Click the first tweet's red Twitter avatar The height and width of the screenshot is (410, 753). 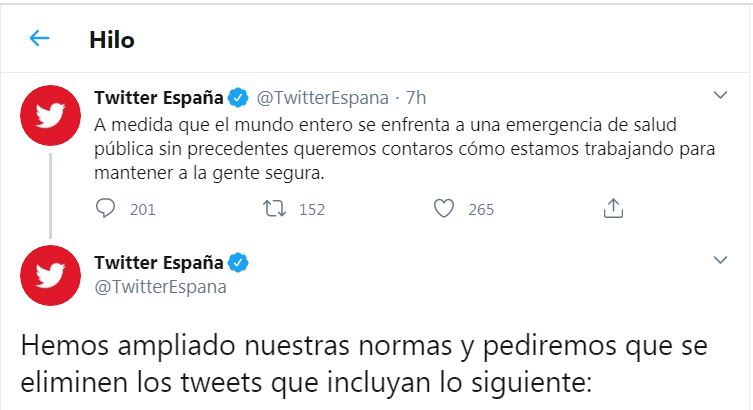tap(51, 115)
